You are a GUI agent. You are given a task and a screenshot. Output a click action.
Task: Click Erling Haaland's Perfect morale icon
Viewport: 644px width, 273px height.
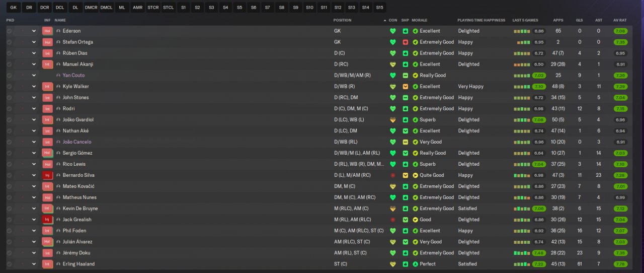point(416,264)
